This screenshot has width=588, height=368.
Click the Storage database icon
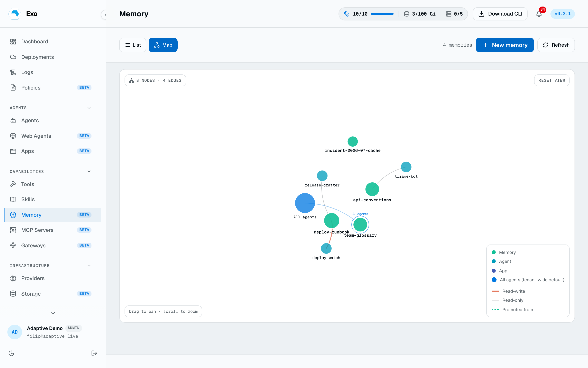tap(13, 294)
